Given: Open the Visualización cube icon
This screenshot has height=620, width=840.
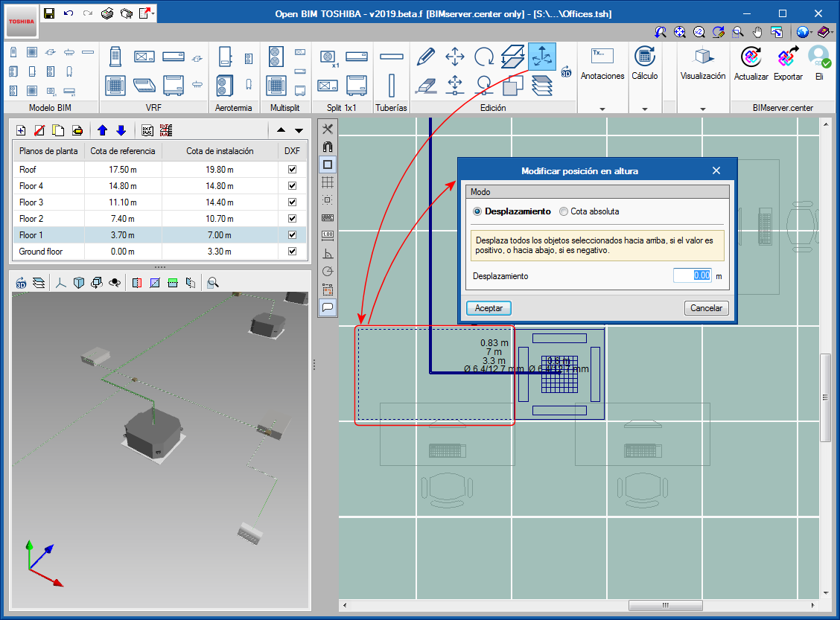Looking at the screenshot, I should coord(703,57).
